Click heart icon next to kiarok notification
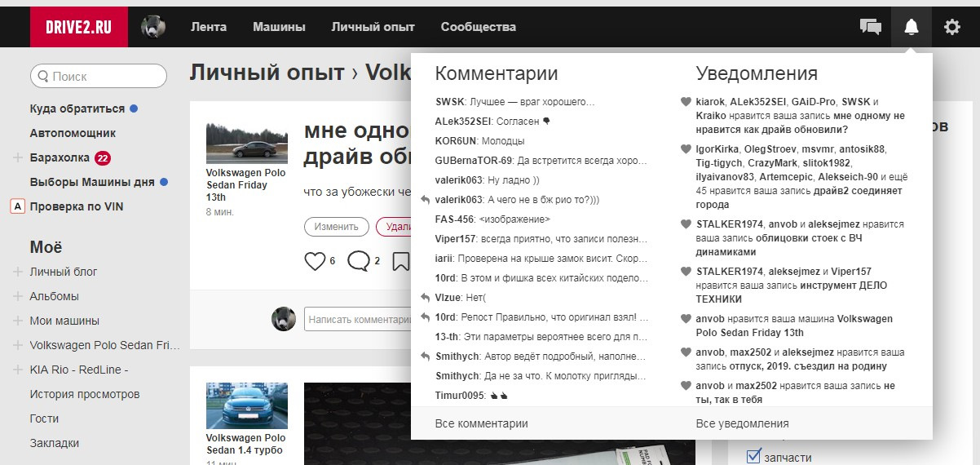This screenshot has width=980, height=465. pos(686,102)
